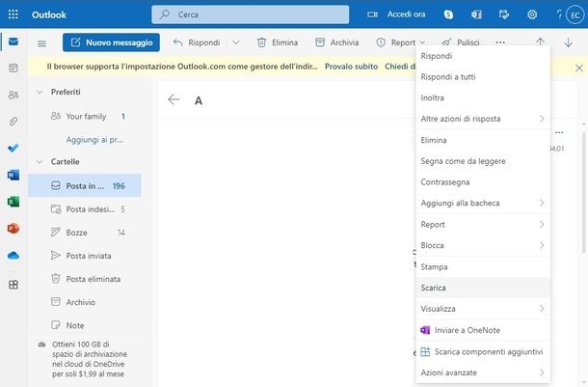Launch Word from the left rail
This screenshot has width=588, height=387.
pos(13,175)
